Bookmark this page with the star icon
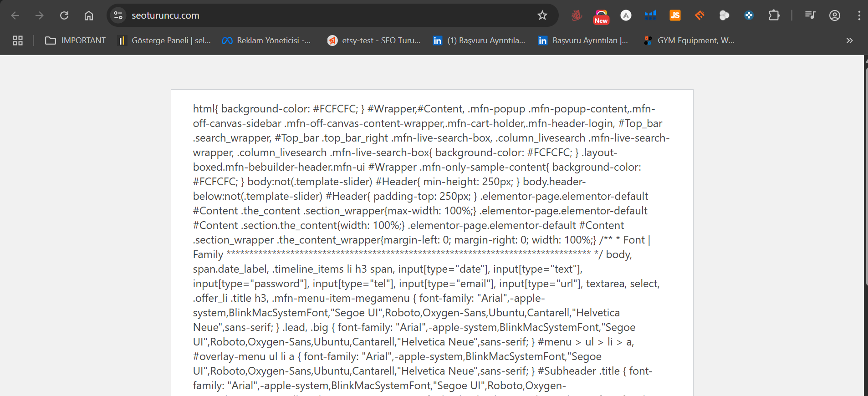Screen dimensions: 868x396 [542, 15]
